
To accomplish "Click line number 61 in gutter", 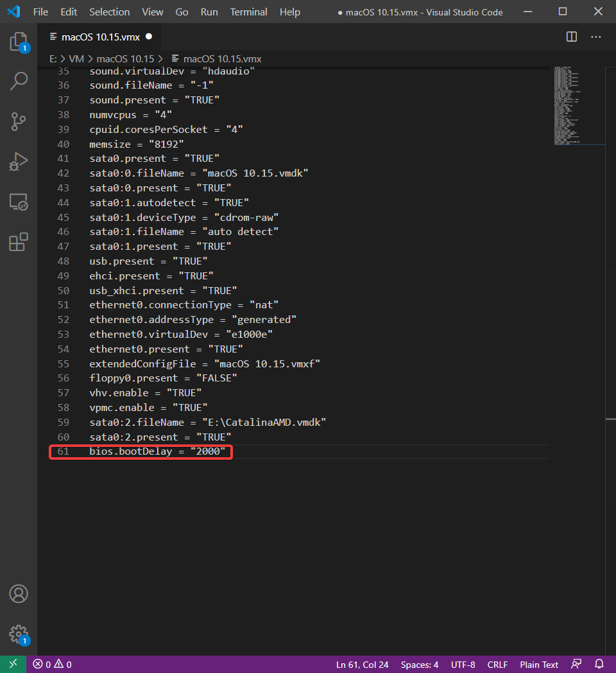I will pos(64,451).
